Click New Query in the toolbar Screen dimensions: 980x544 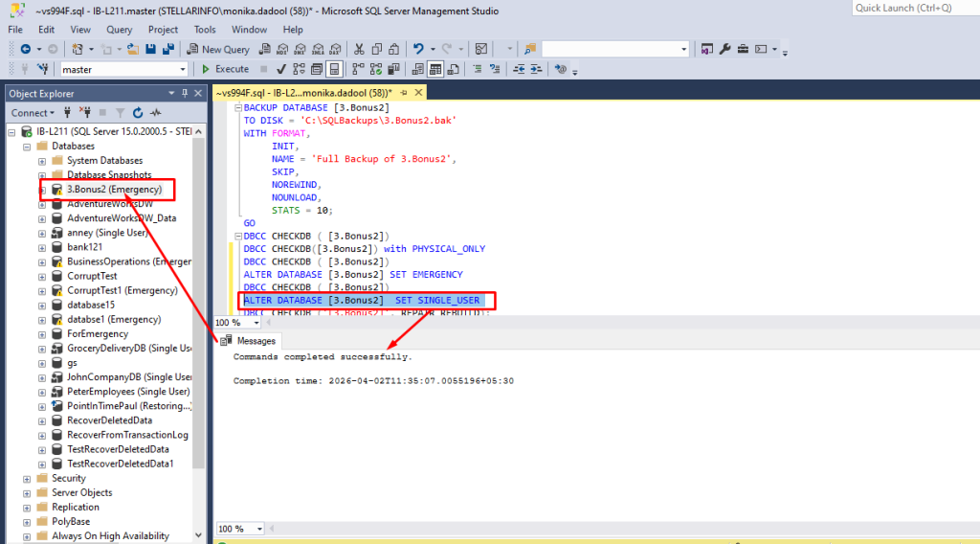click(x=218, y=50)
